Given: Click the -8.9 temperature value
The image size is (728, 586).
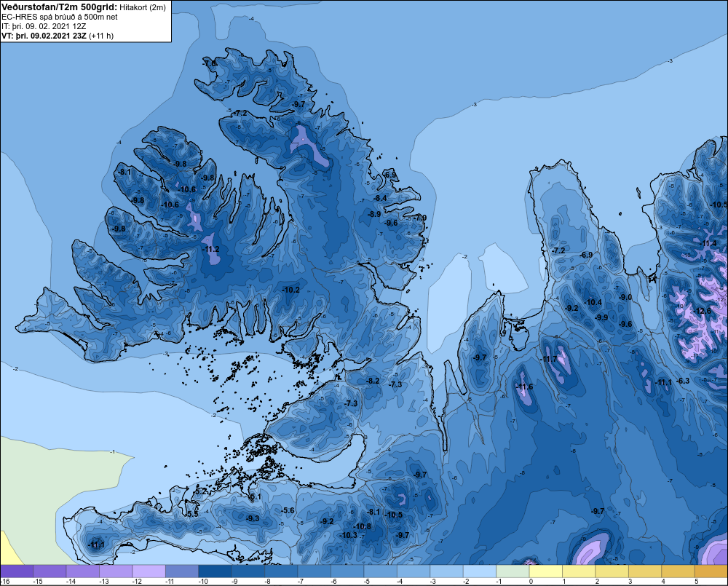Looking at the screenshot, I should click(374, 214).
